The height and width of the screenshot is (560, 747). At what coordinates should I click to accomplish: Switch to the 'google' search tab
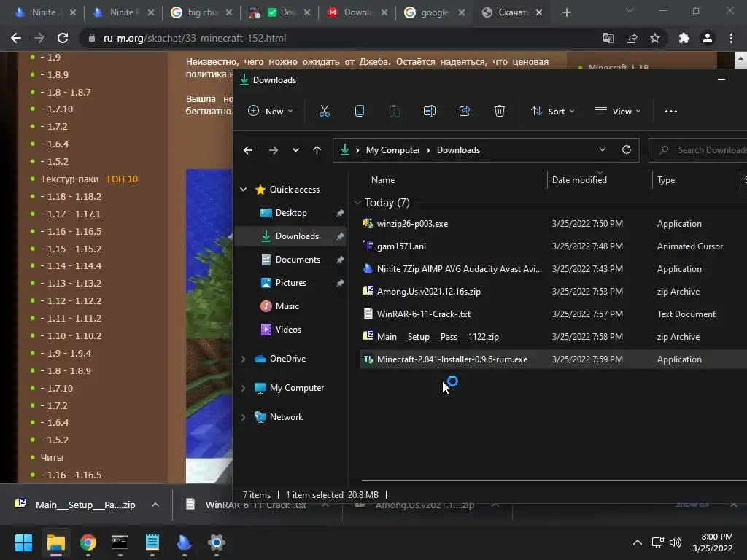(x=434, y=12)
